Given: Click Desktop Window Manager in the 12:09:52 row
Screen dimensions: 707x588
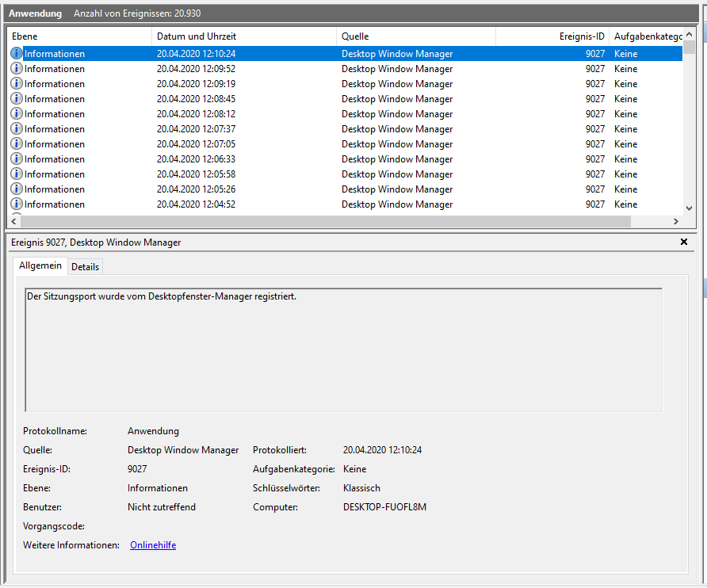Looking at the screenshot, I should [x=397, y=69].
